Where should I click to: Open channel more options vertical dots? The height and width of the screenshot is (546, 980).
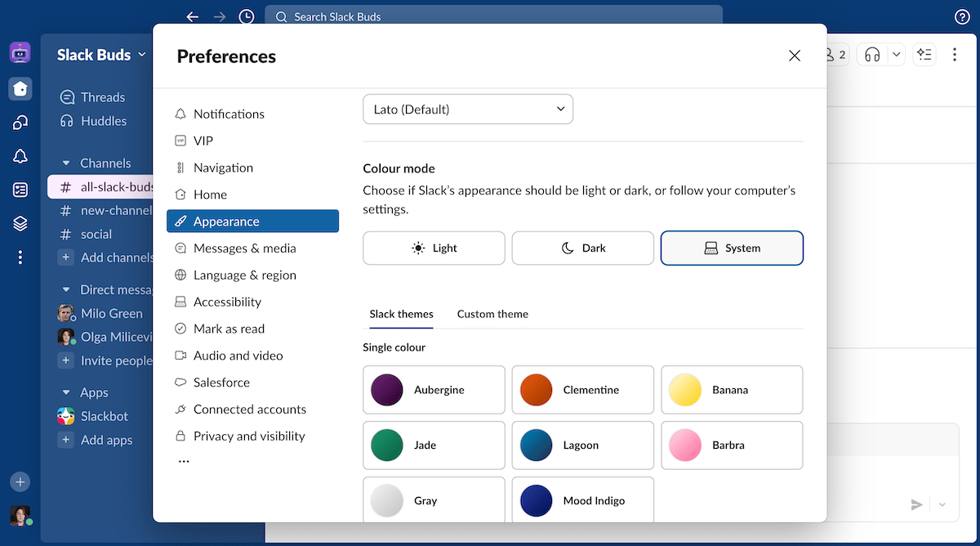954,55
